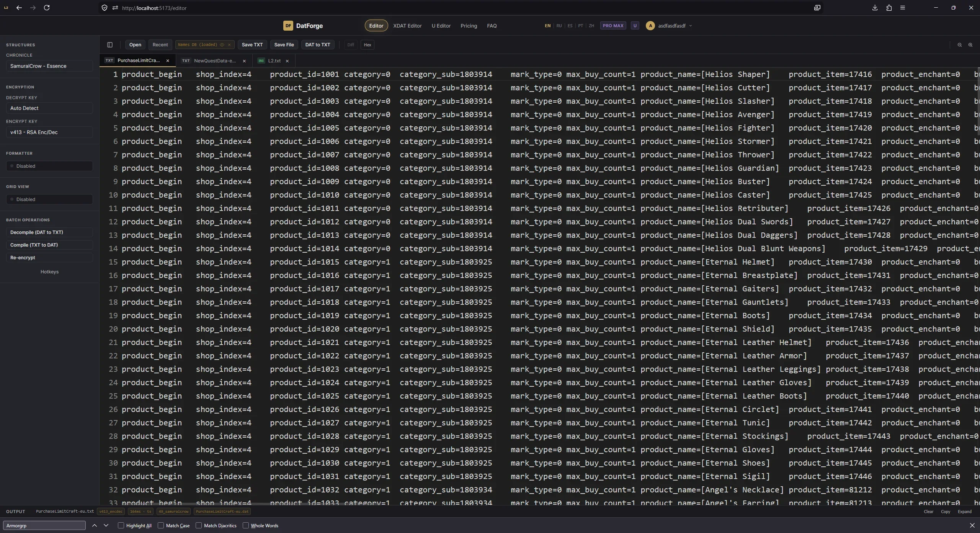This screenshot has width=980, height=533.
Task: Zoom in the editor text
Action: click(x=970, y=45)
